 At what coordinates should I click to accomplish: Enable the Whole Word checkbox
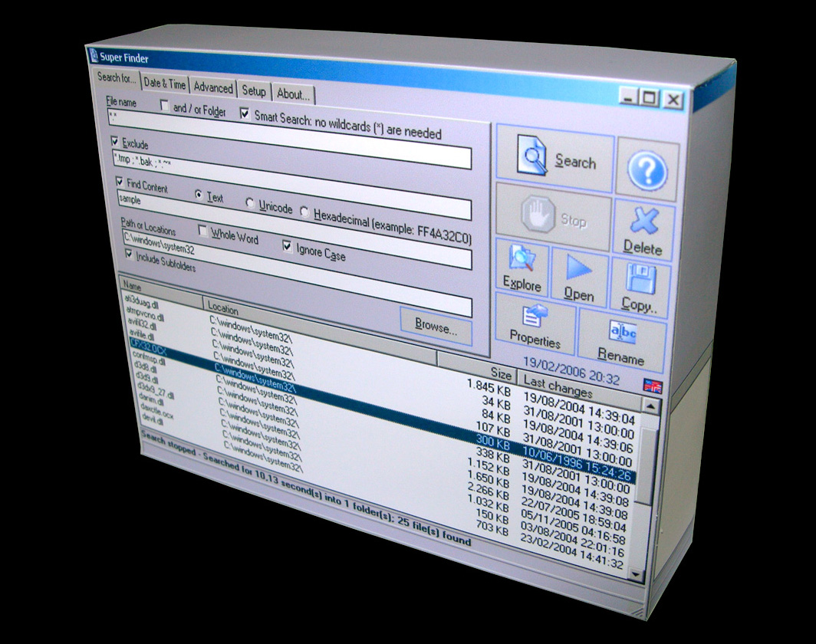tap(203, 230)
